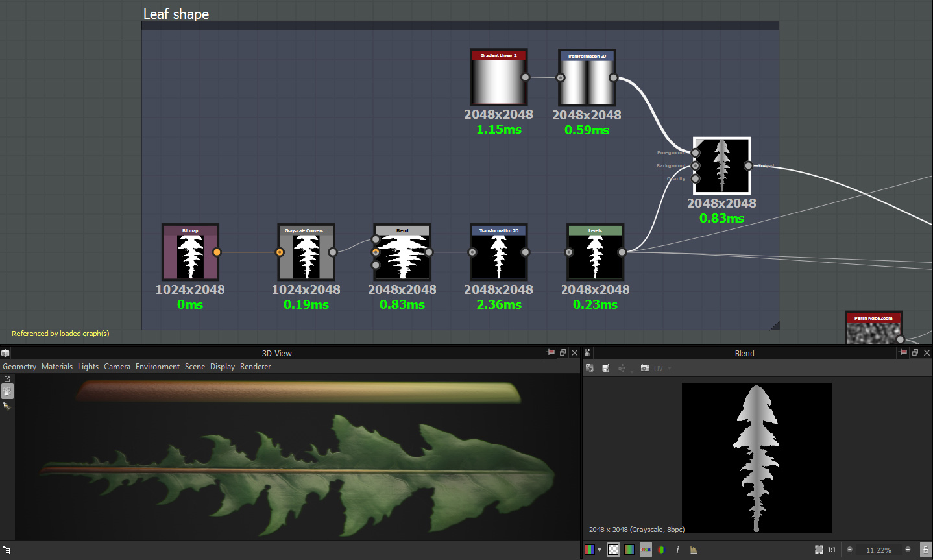The image size is (933, 560).
Task: Open the channel selection dropdown arrow
Action: pyautogui.click(x=600, y=550)
